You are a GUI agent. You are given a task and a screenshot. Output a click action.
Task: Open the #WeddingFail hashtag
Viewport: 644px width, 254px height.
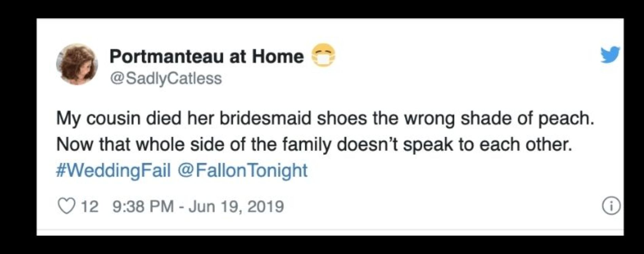(x=113, y=170)
